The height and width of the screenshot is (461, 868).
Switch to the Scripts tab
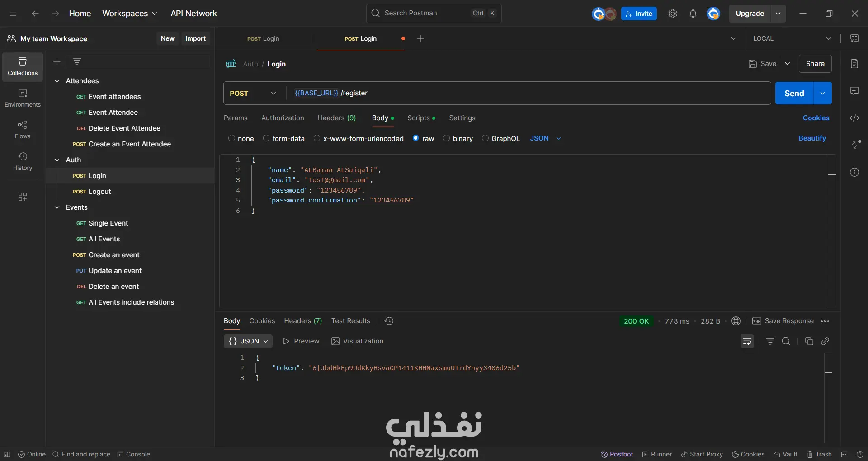(421, 118)
